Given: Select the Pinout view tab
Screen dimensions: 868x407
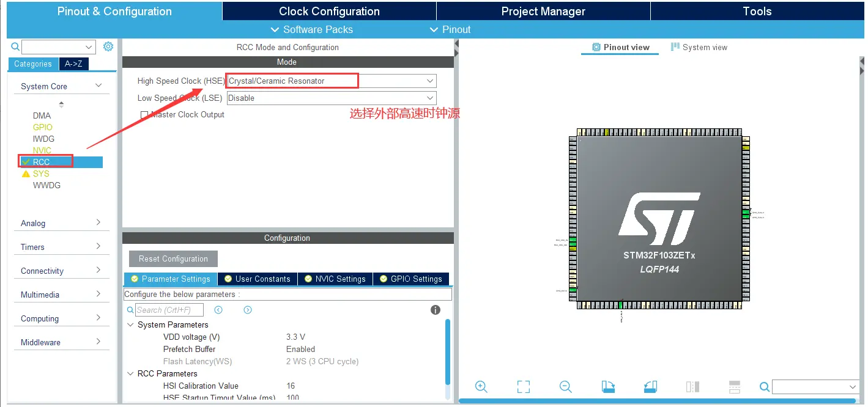Looking at the screenshot, I should [x=620, y=47].
